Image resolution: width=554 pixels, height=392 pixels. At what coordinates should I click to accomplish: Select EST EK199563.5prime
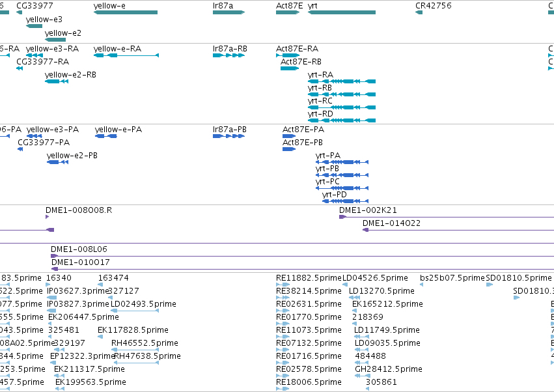coord(59,389)
